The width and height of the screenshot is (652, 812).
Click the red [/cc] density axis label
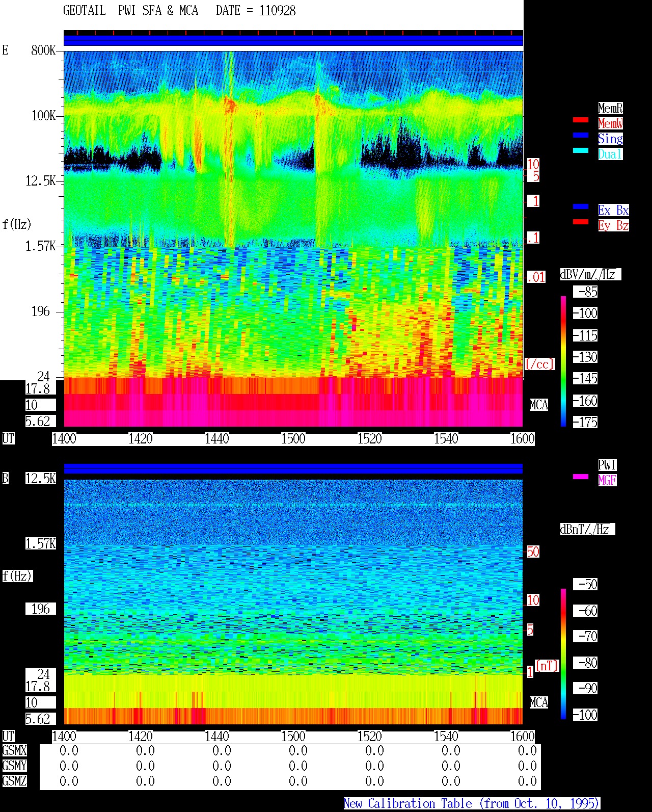(x=539, y=364)
